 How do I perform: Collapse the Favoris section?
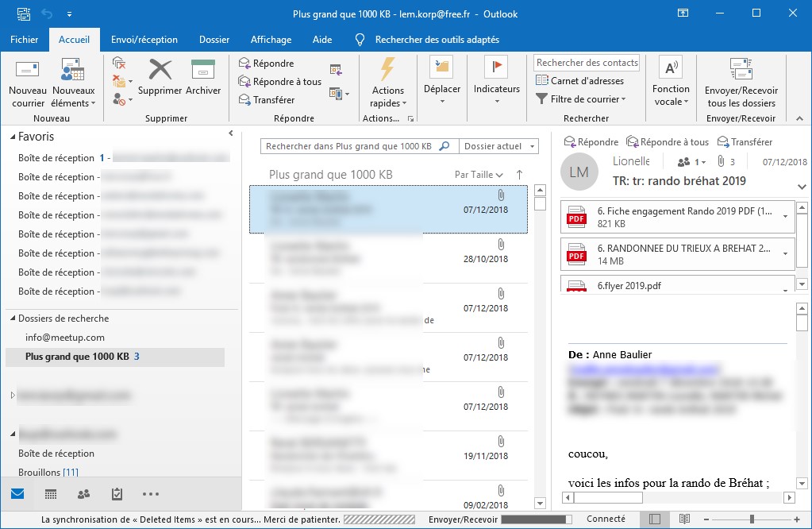[x=13, y=137]
